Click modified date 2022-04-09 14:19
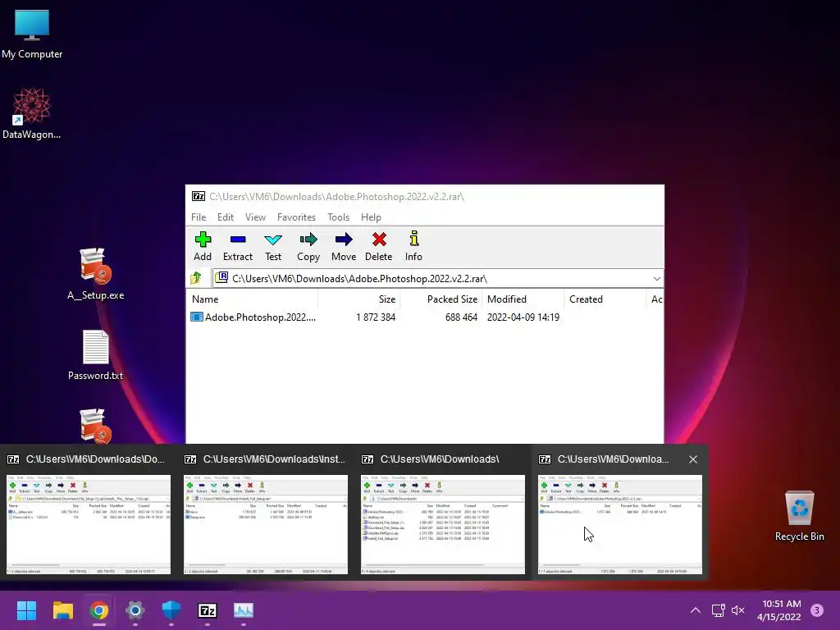 pos(523,317)
